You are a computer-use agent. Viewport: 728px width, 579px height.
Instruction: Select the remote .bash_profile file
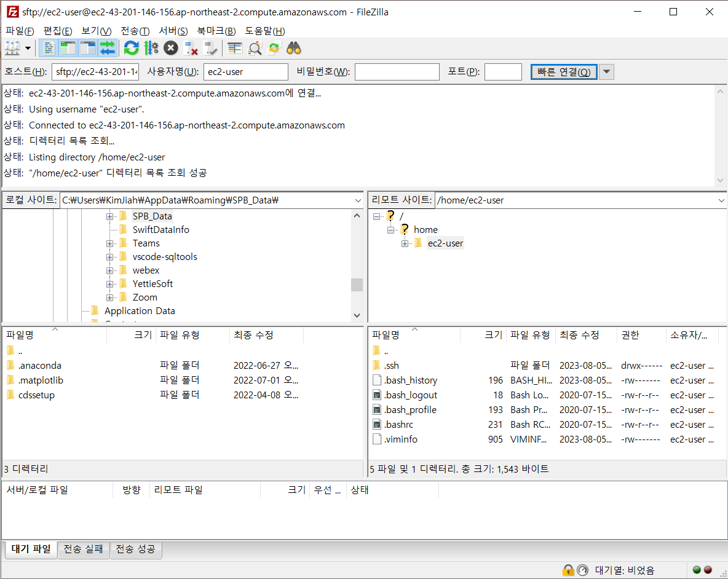tap(410, 410)
